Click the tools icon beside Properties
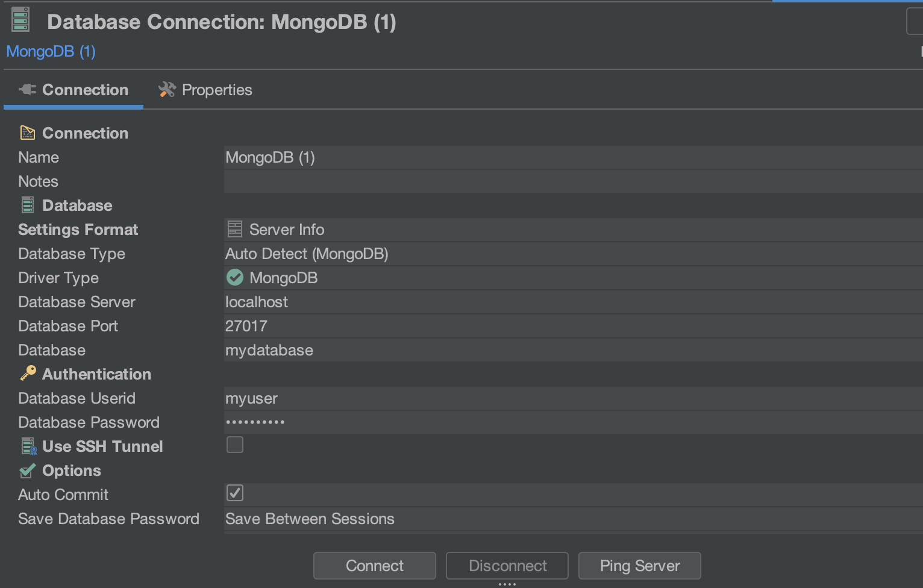 click(167, 90)
